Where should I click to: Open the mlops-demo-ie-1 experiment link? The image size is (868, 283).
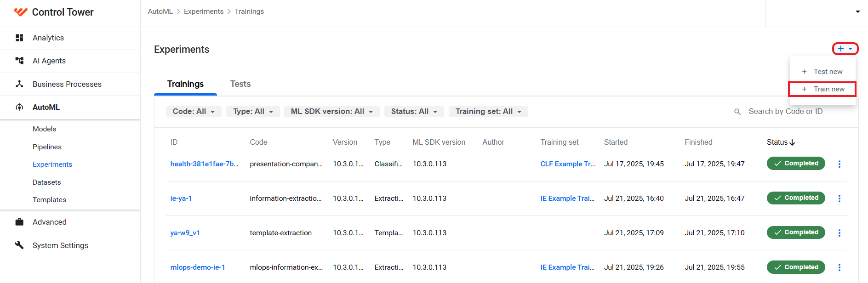click(198, 267)
